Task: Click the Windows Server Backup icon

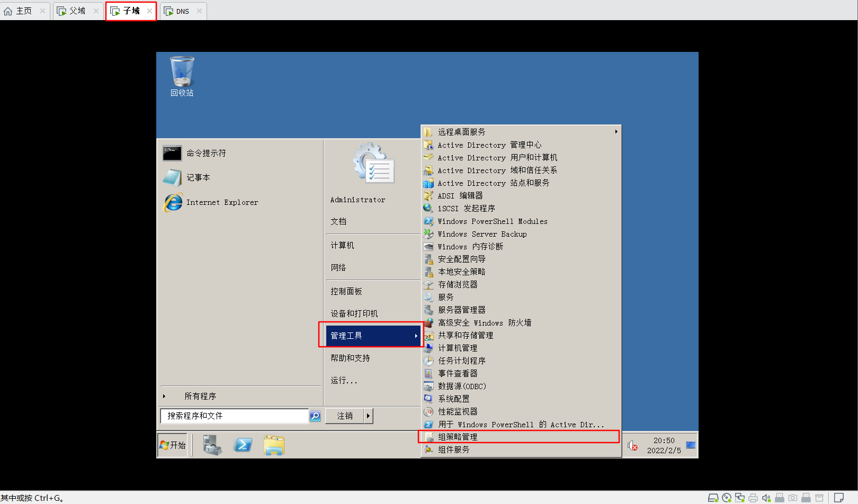Action: pos(428,234)
